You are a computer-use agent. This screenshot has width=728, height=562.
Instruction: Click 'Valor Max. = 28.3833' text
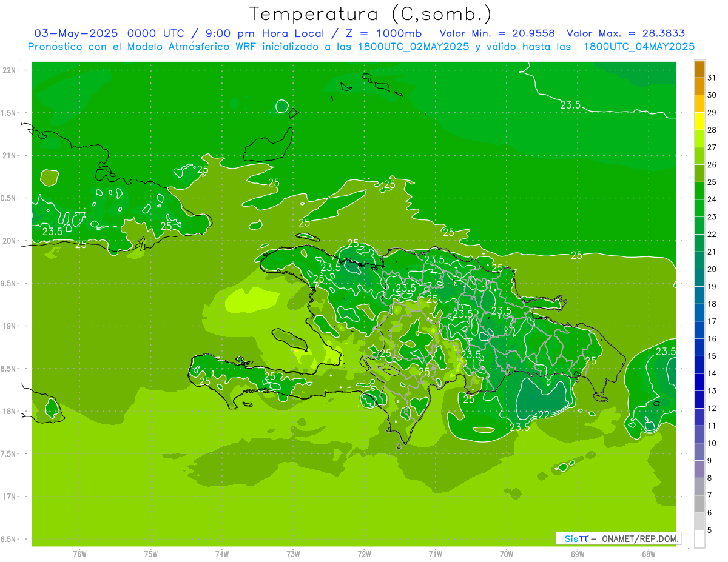tap(626, 33)
